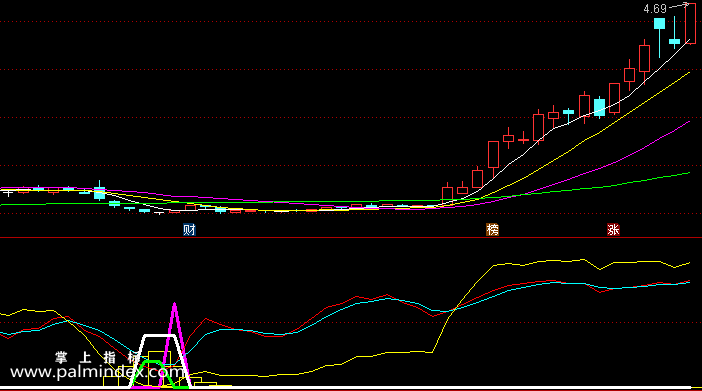The height and width of the screenshot is (391, 702).
Task: Click the orange 榜 ranking marker icon
Action: point(492,230)
